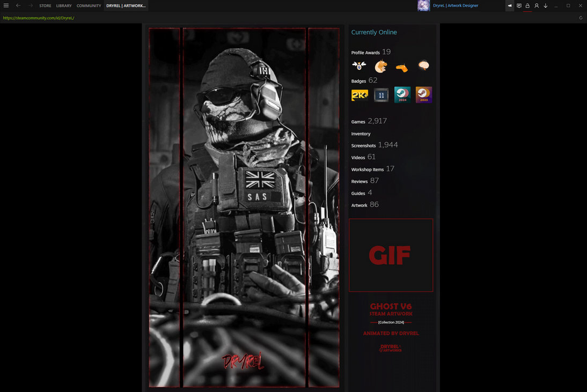Screen dimensions: 587x392
Task: Open the Inventory link
Action: 361,134
